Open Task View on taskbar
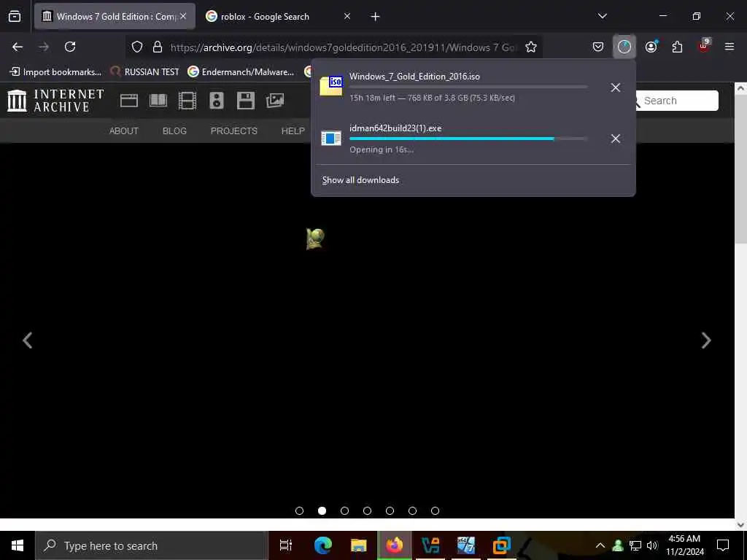 pyautogui.click(x=286, y=545)
